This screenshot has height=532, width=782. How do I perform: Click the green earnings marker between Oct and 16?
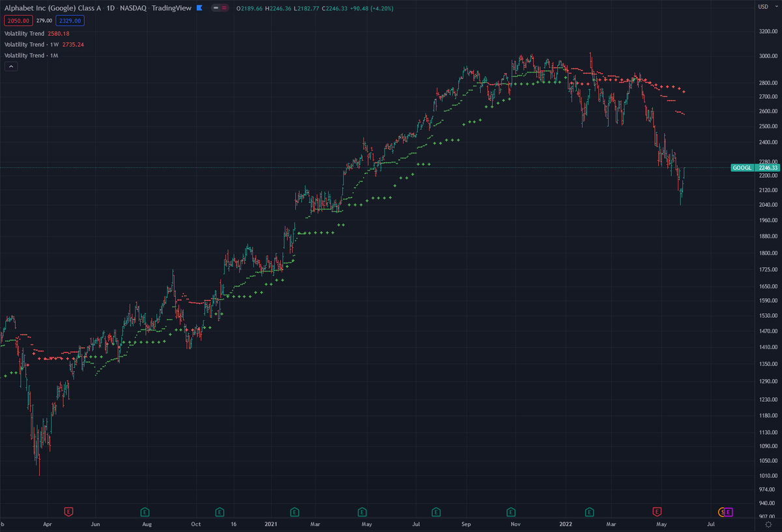pyautogui.click(x=220, y=511)
